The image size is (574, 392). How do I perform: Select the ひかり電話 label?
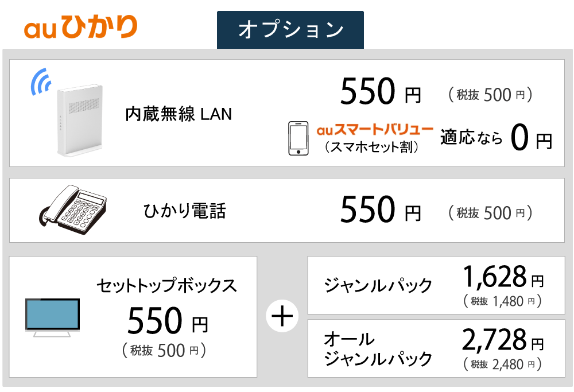(184, 211)
